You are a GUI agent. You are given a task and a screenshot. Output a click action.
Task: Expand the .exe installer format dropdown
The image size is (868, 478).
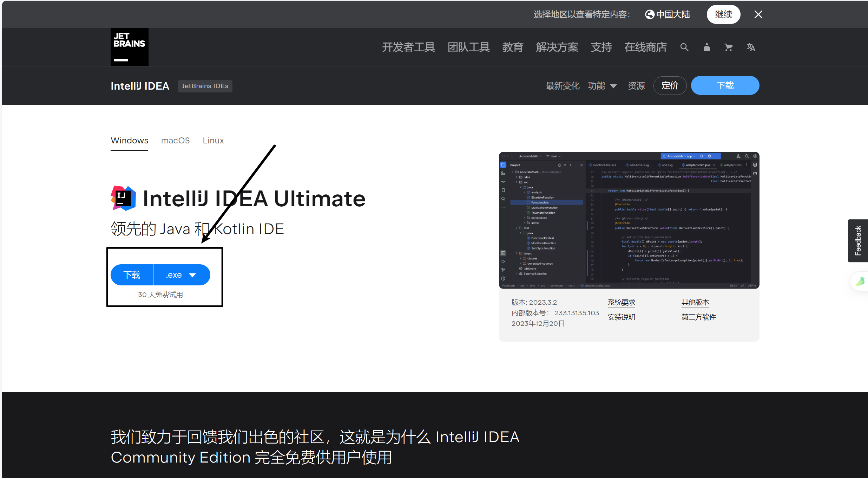point(182,275)
